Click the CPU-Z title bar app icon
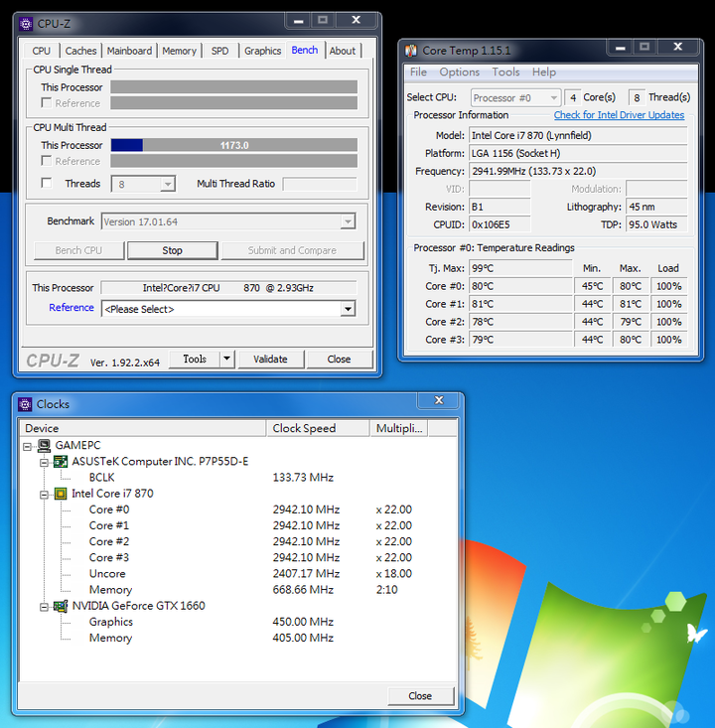This screenshot has width=715, height=728. tap(26, 24)
